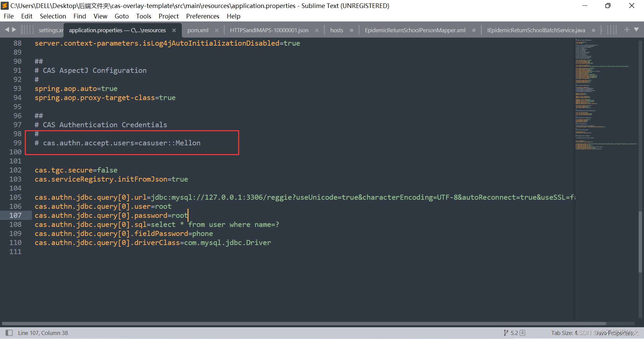The image size is (644, 339).
Task: Close the unsaved hosts tab dot
Action: pyautogui.click(x=352, y=30)
